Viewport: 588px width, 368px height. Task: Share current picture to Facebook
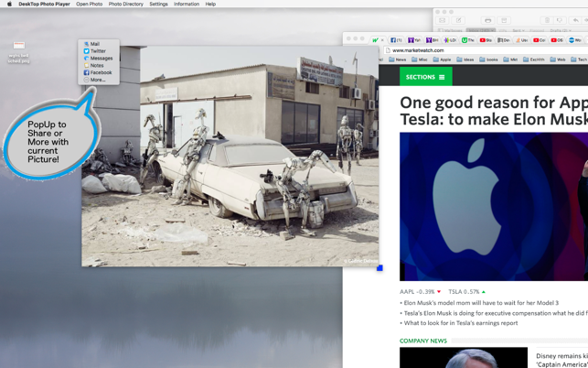tap(100, 73)
